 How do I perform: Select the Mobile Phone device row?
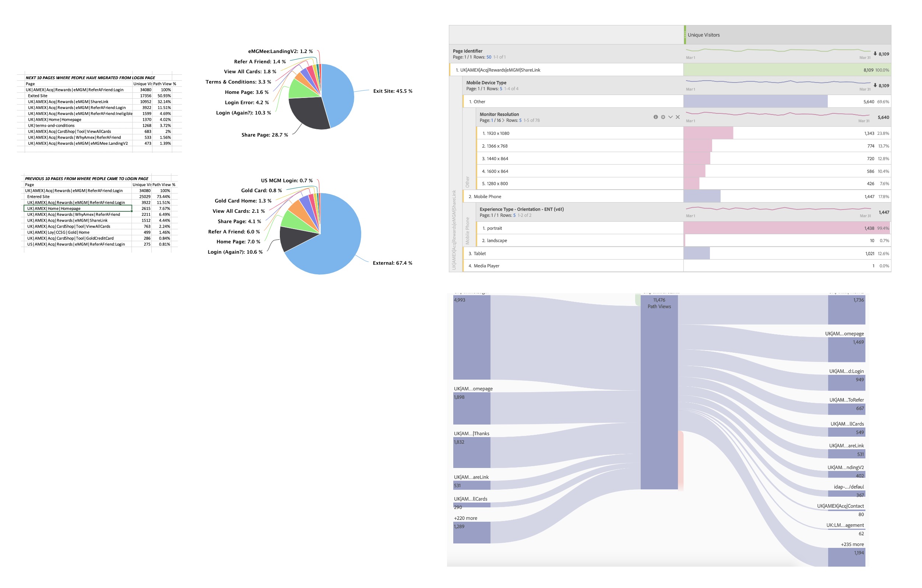pyautogui.click(x=487, y=197)
